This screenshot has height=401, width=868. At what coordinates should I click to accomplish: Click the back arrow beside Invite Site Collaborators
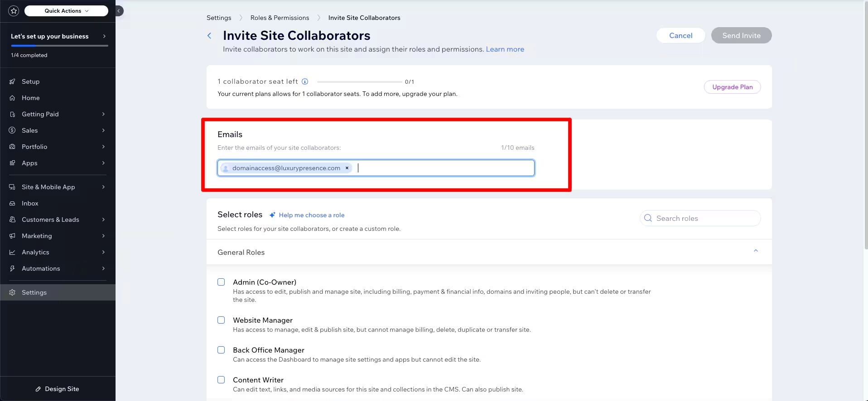click(209, 36)
